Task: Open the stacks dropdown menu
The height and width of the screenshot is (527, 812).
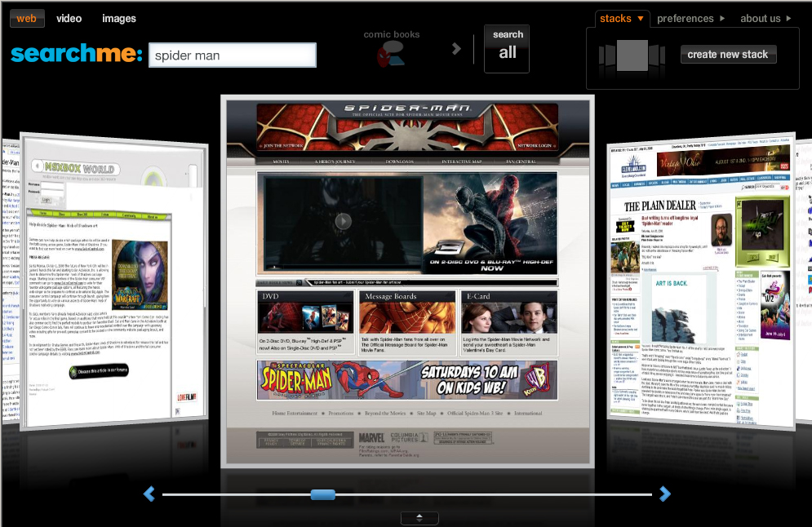Action: pyautogui.click(x=621, y=19)
